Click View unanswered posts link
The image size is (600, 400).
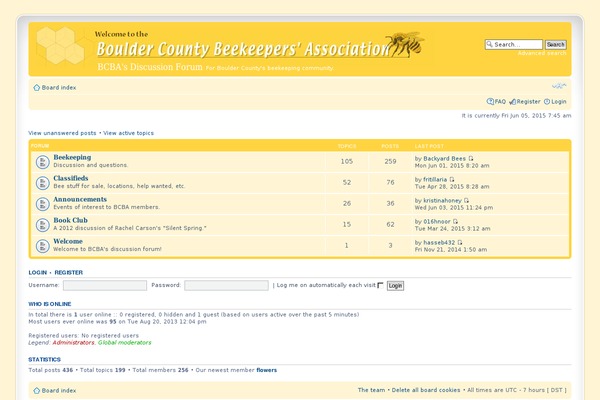[62, 133]
